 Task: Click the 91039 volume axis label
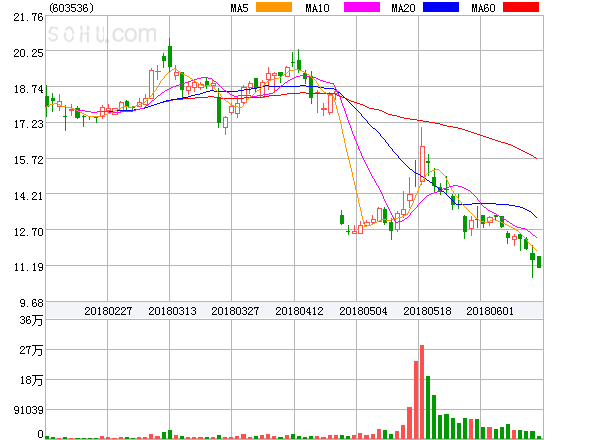[x=28, y=411]
